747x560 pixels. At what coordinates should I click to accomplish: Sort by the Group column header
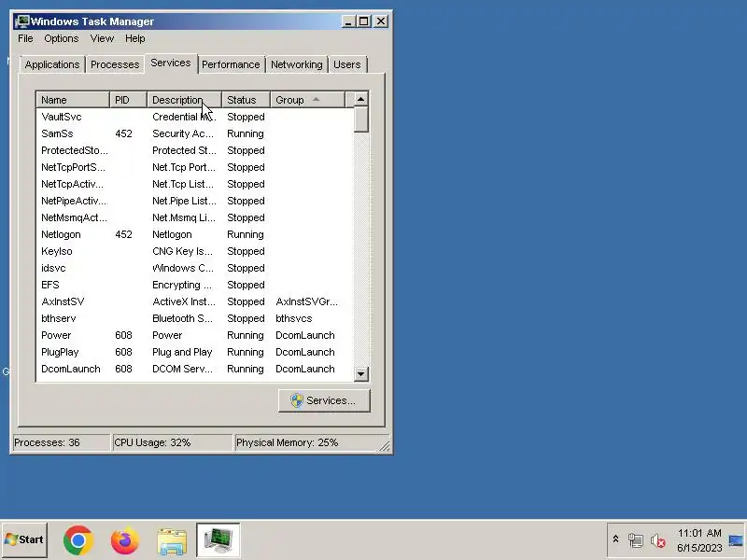307,100
